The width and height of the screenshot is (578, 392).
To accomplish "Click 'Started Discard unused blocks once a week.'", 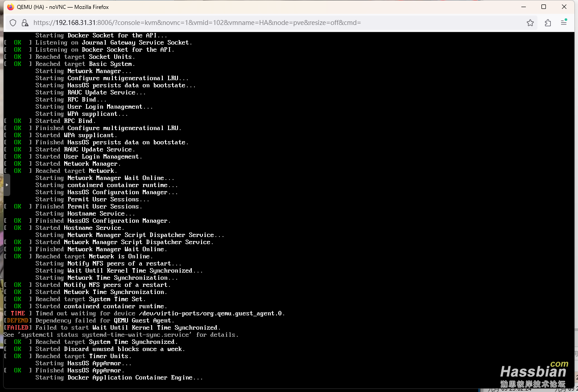I will pos(110,349).
